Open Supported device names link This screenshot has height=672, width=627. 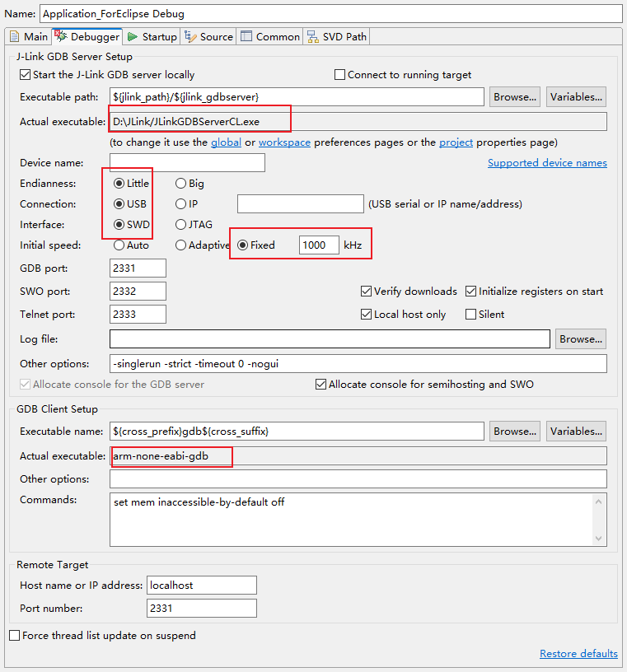point(547,163)
